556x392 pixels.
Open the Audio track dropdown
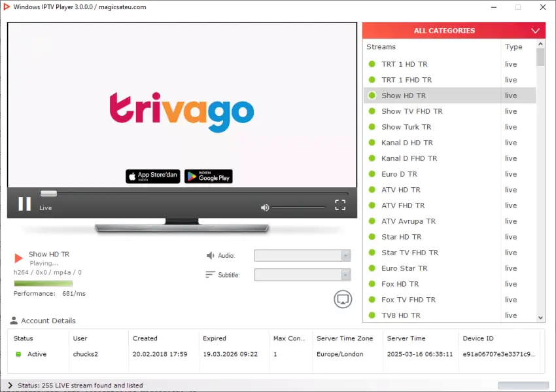point(302,255)
